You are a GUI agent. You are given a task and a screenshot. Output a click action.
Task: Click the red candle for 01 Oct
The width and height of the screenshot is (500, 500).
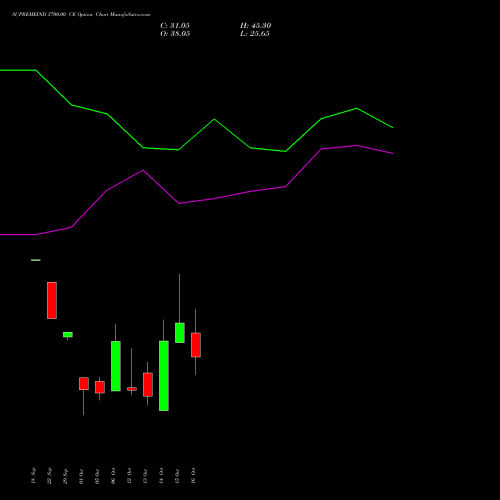tap(84, 384)
